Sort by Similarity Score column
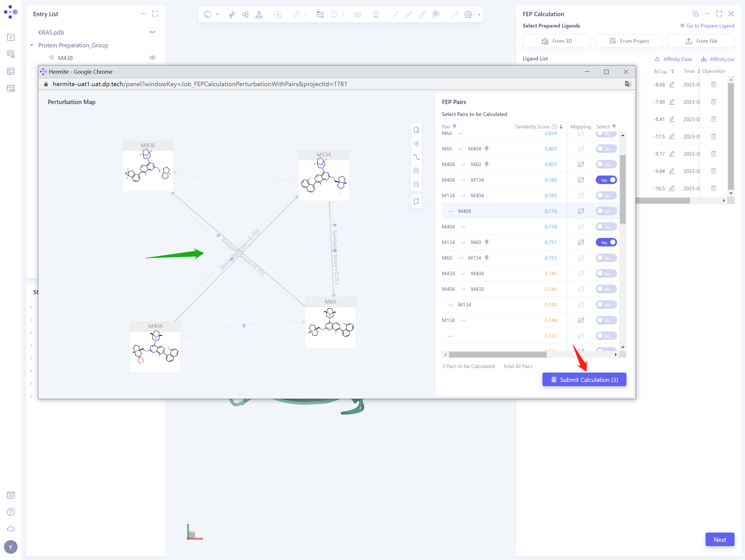The image size is (745, 560). [x=561, y=127]
